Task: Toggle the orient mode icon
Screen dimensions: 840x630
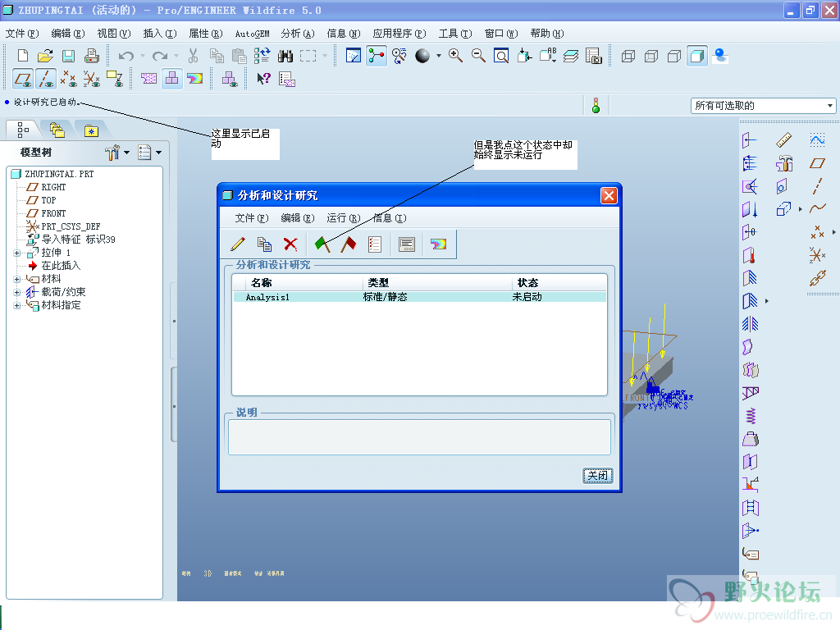Action: [x=399, y=56]
